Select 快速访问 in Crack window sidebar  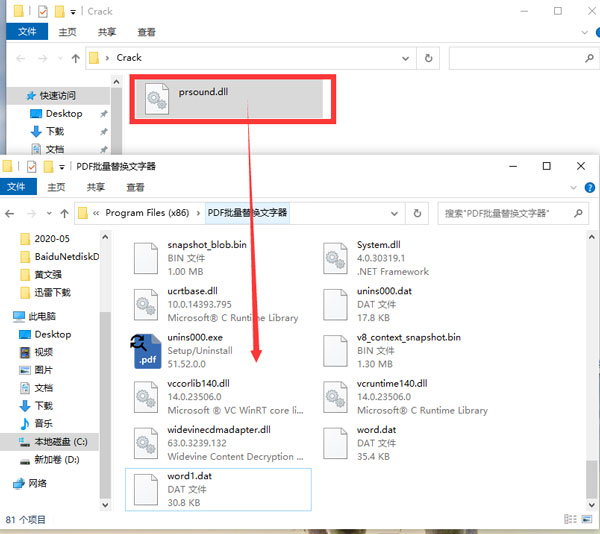coord(59,95)
